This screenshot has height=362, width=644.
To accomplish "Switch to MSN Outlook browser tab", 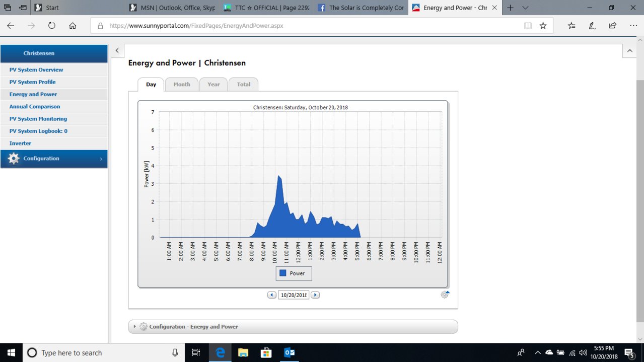I will [172, 8].
